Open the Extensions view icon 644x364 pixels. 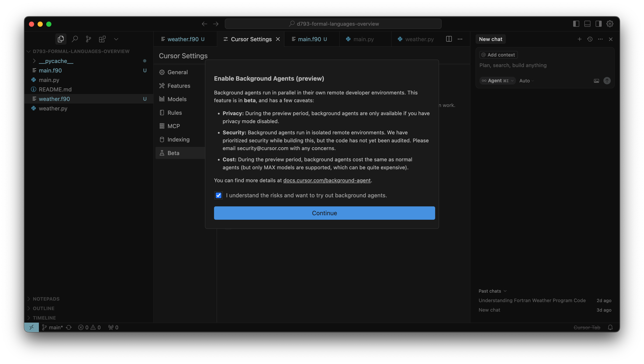[102, 39]
